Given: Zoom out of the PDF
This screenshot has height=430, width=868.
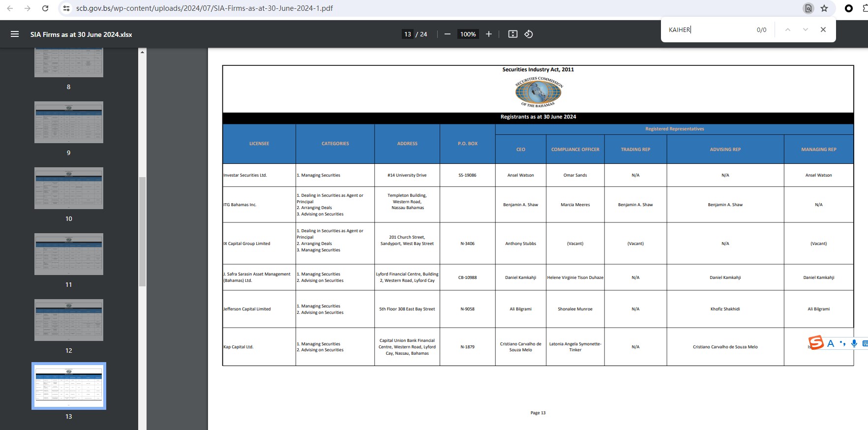Looking at the screenshot, I should coord(447,34).
